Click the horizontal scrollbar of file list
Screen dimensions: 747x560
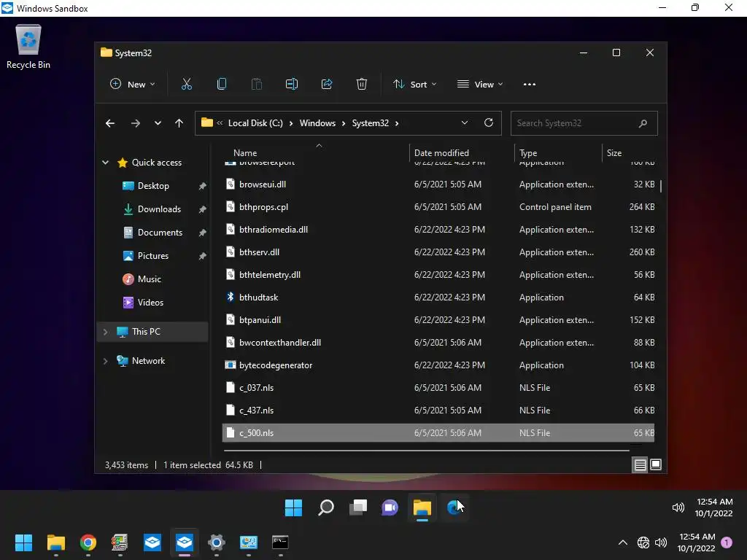(x=426, y=450)
